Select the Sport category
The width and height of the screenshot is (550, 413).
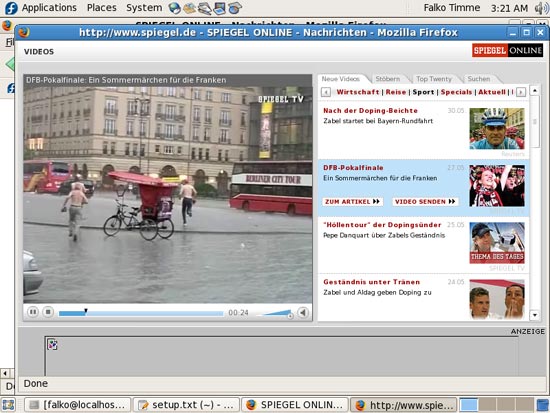[423, 92]
